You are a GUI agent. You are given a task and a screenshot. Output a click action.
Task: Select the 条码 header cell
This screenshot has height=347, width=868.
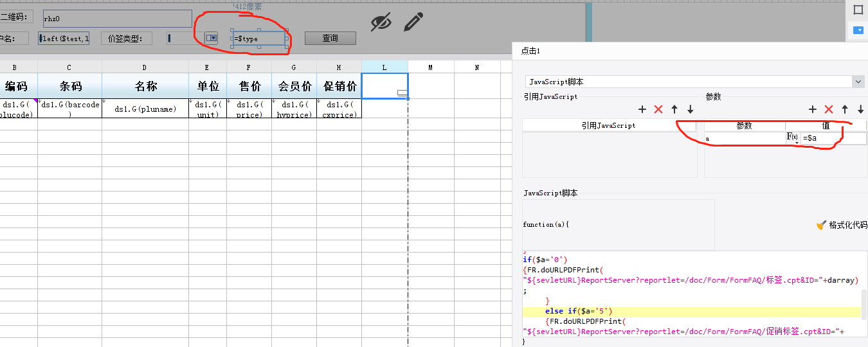(69, 86)
